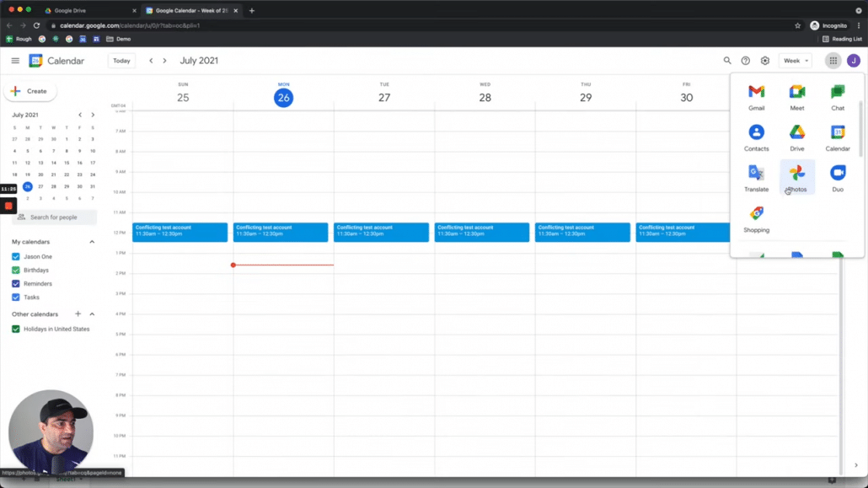Open the Reading List
The image size is (868, 488).
(x=842, y=40)
